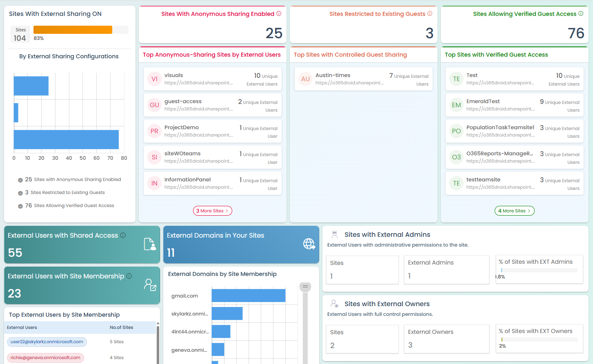
Task: Click the admin icon on Sites with External Admins header
Action: (x=335, y=234)
